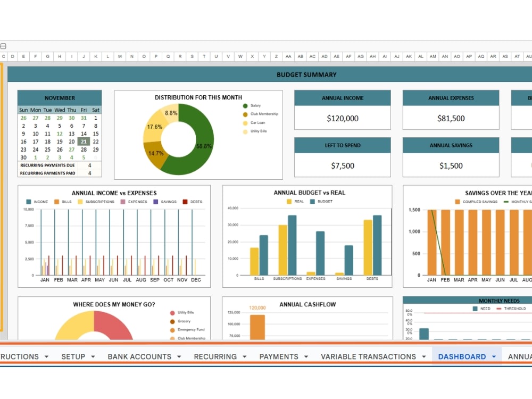The image size is (532, 399).
Task: Click the ANNUAL EXPENSES card header
Action: (x=451, y=98)
